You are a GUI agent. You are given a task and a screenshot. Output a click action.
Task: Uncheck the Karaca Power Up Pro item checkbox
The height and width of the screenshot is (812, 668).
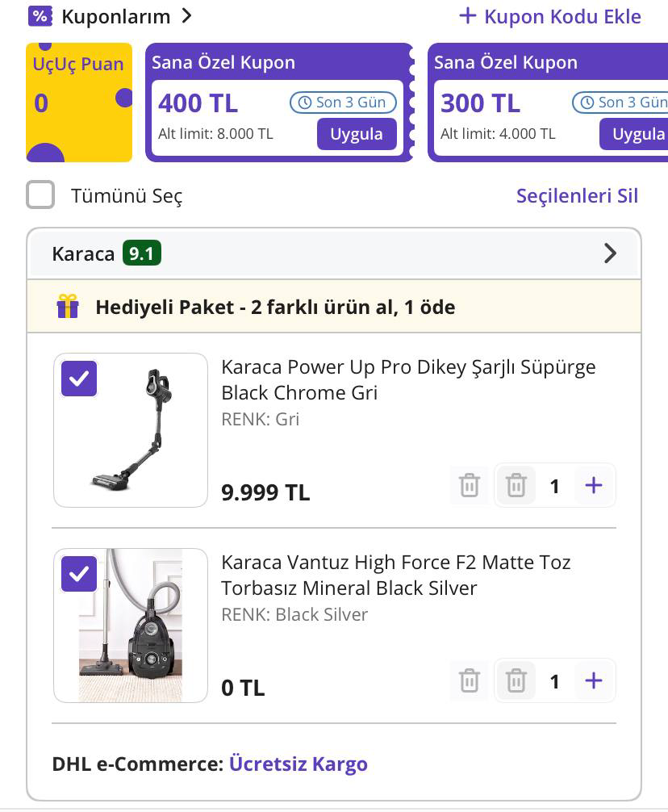click(x=79, y=379)
